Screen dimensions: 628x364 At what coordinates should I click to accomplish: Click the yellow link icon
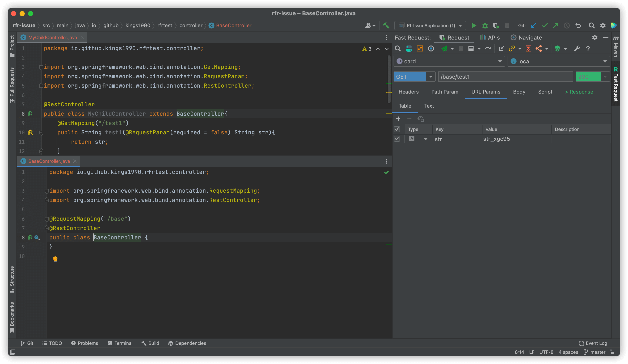point(512,49)
